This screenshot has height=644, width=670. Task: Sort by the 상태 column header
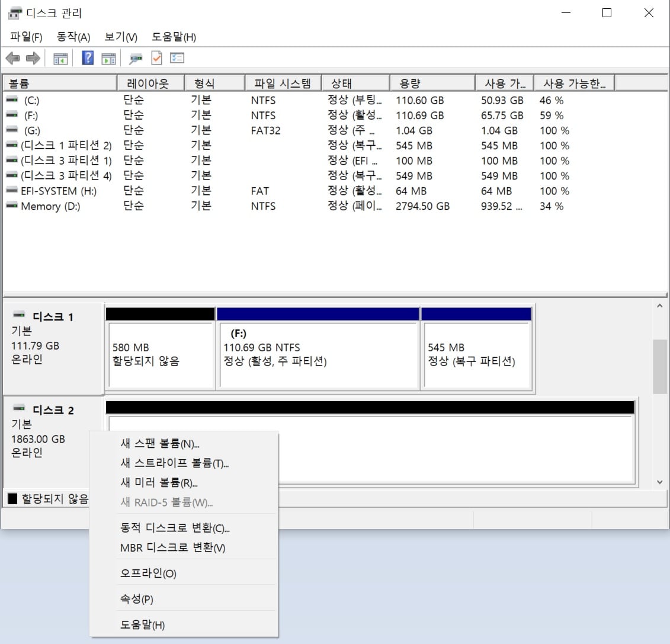pyautogui.click(x=356, y=84)
